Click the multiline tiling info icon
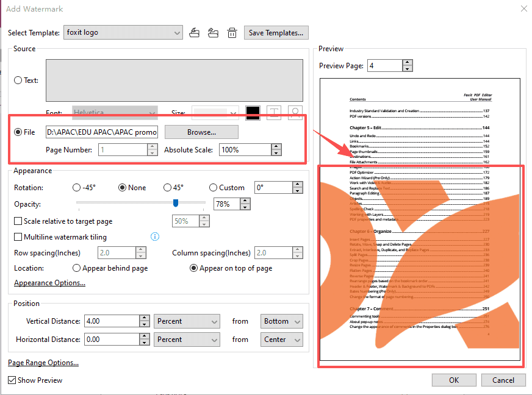This screenshot has width=532, height=395. coord(155,237)
